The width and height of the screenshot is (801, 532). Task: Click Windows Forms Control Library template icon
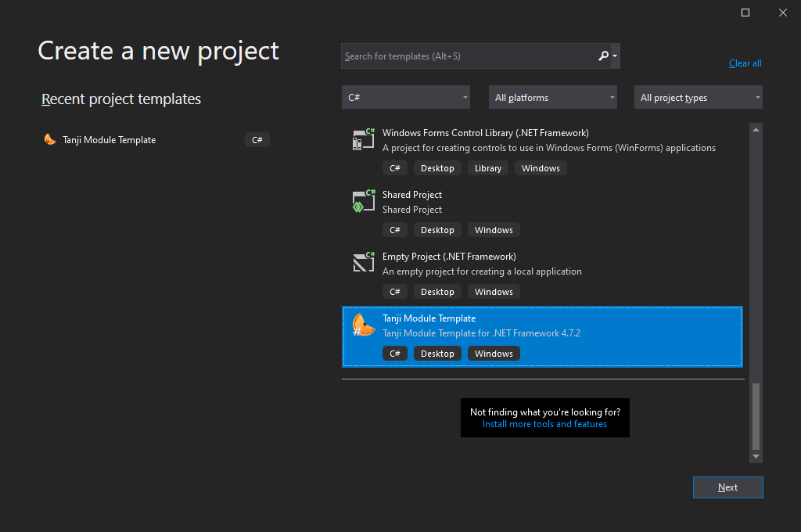tap(363, 139)
